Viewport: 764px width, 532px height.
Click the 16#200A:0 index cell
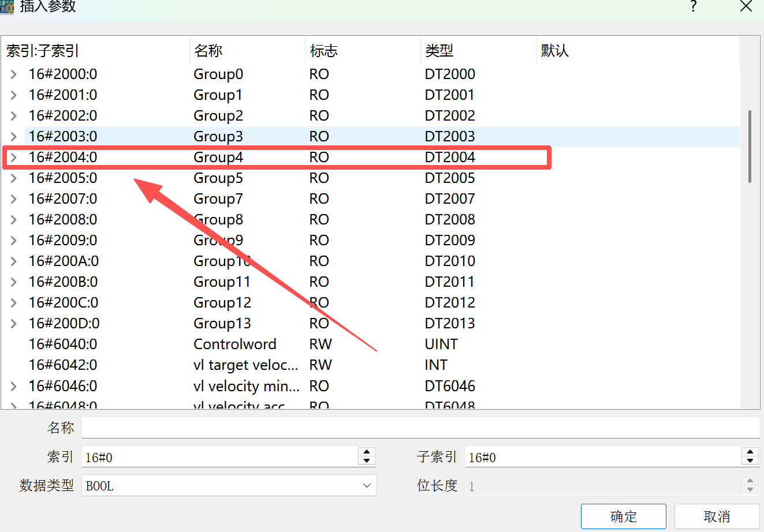[x=64, y=261]
